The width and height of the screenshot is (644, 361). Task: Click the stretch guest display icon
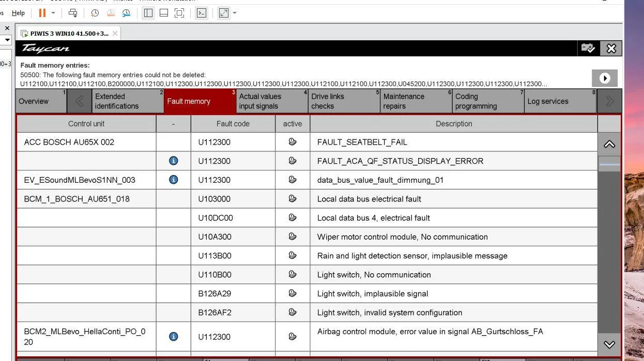pyautogui.click(x=224, y=13)
